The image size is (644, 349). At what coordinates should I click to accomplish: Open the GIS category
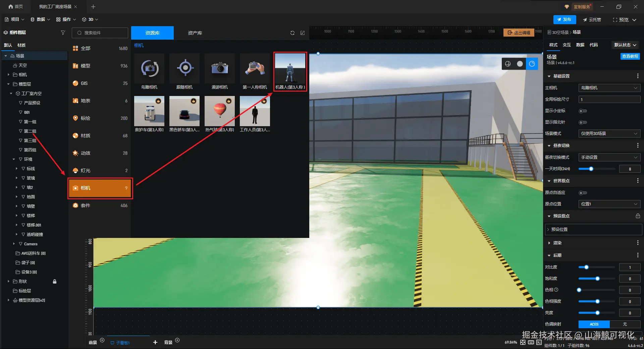click(100, 83)
